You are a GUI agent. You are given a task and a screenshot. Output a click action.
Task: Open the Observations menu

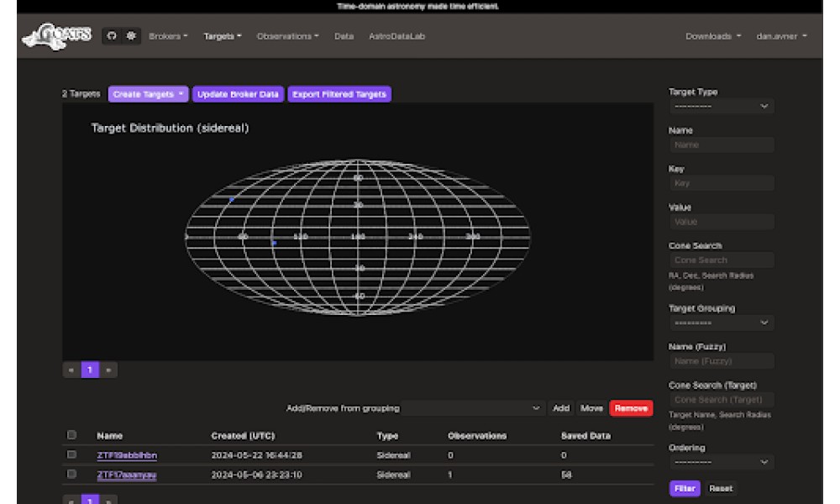tap(287, 36)
